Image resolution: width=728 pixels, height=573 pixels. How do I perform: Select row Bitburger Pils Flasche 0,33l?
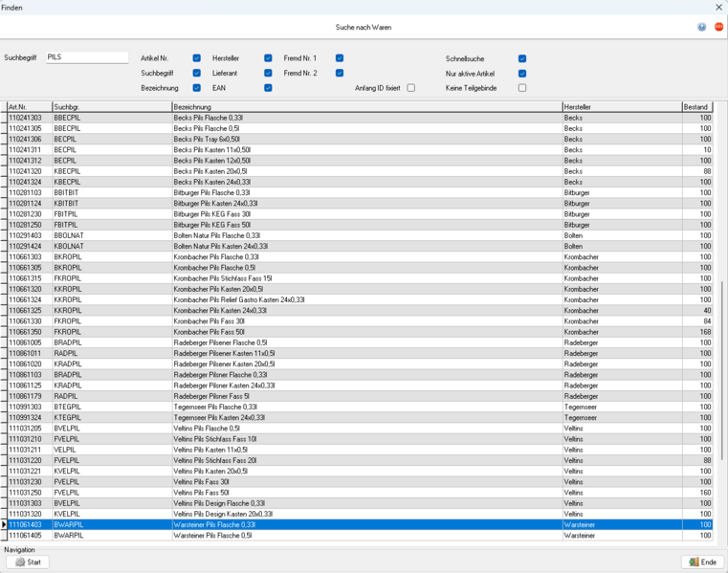click(360, 192)
